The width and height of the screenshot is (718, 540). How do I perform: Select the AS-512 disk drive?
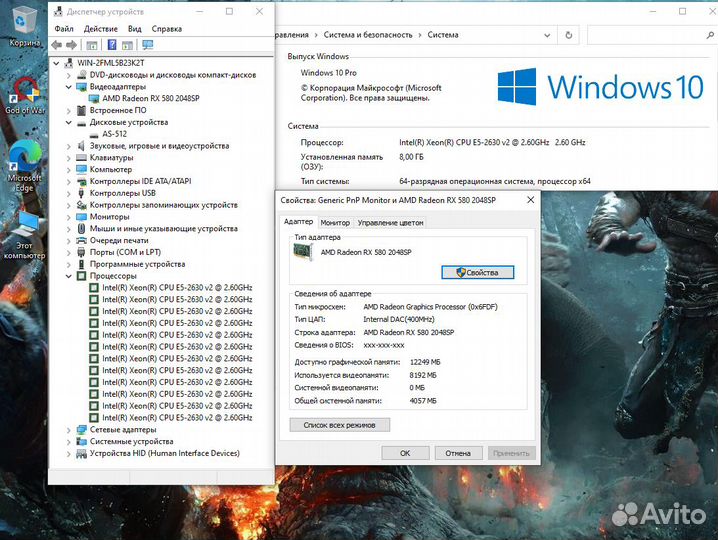114,134
